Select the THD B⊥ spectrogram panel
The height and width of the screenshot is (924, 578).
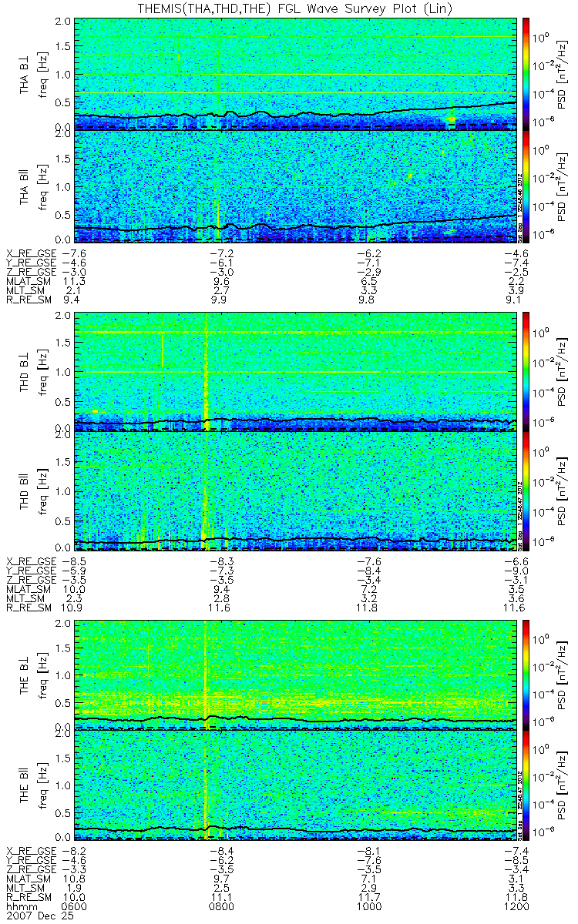[x=295, y=371]
